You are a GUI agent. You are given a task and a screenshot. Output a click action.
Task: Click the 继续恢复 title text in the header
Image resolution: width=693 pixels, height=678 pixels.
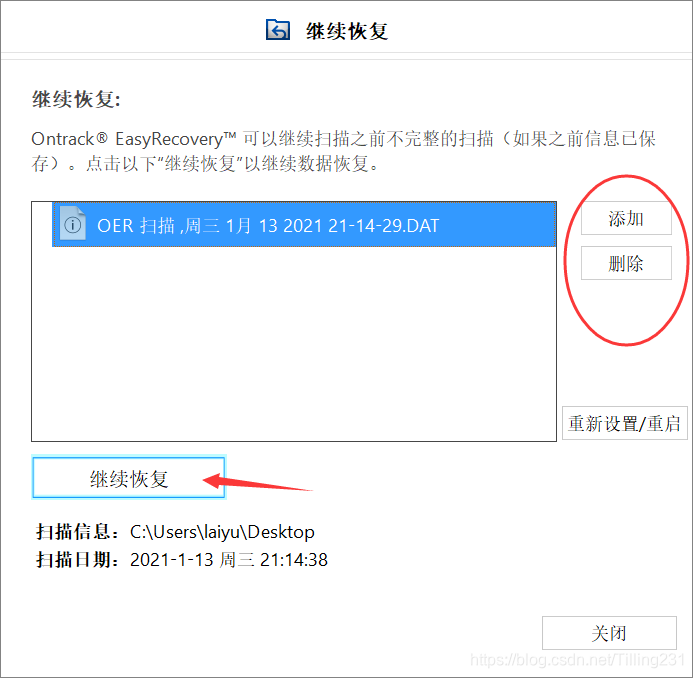[x=347, y=31]
